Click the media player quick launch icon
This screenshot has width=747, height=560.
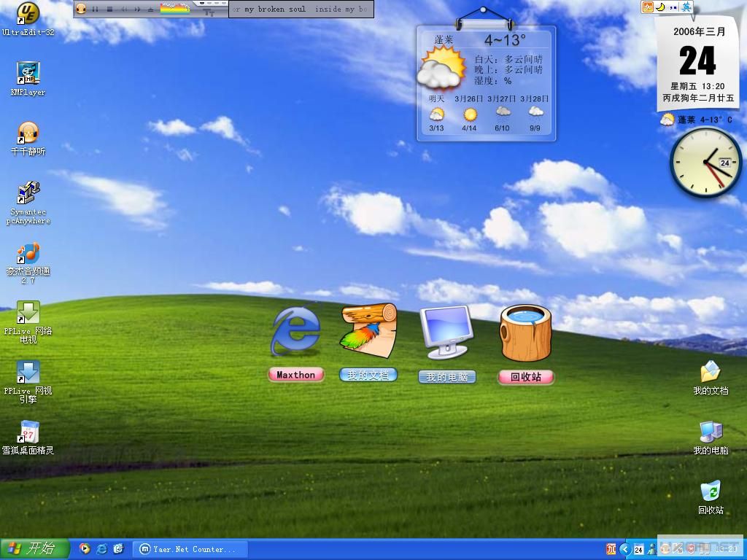(x=85, y=549)
